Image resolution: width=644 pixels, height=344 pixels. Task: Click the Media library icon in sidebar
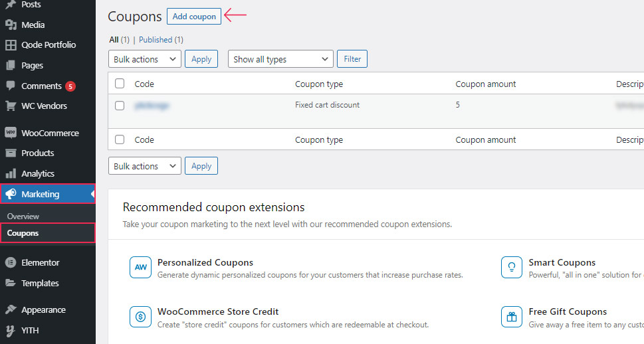point(11,25)
